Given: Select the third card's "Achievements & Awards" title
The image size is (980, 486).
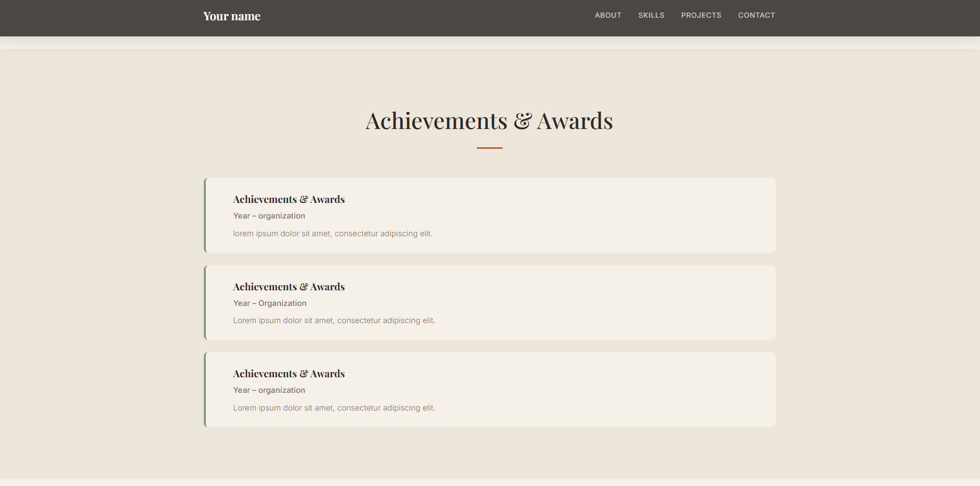Looking at the screenshot, I should pos(289,374).
